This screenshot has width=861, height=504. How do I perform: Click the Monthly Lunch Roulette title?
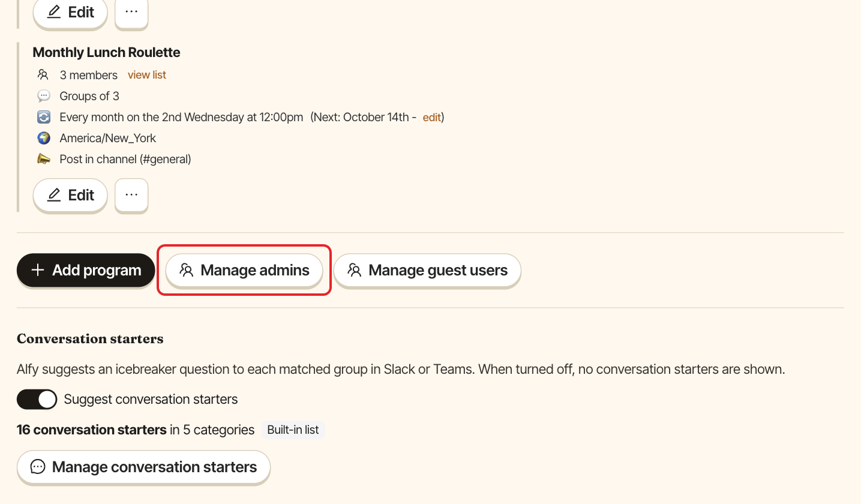point(106,52)
